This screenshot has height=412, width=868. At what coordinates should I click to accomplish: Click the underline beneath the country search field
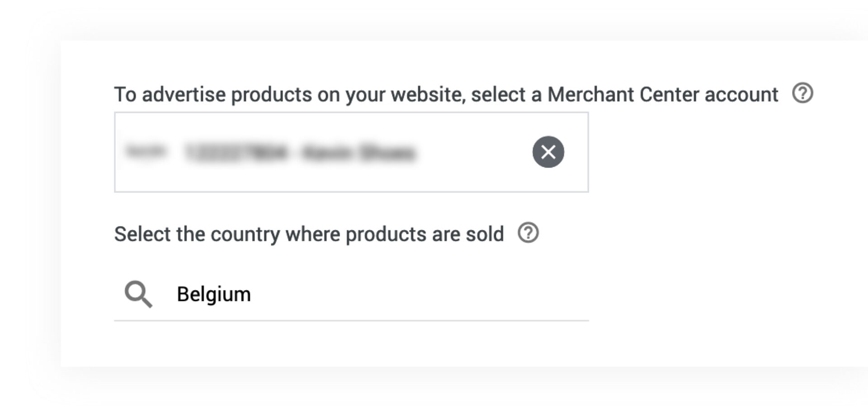click(x=351, y=321)
